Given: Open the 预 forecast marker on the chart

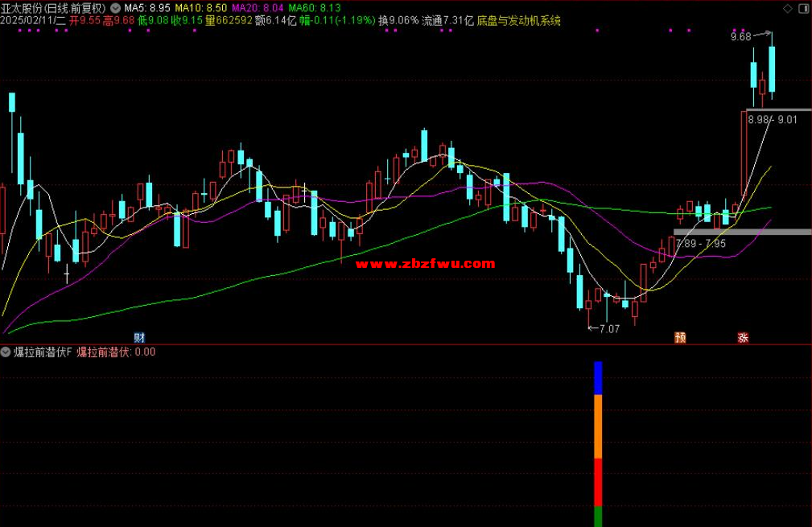Looking at the screenshot, I should point(680,338).
